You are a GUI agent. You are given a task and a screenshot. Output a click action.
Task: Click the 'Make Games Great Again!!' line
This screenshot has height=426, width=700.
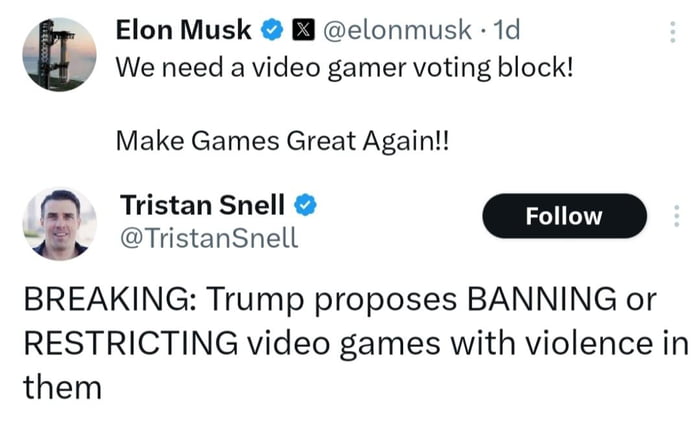pyautogui.click(x=283, y=141)
